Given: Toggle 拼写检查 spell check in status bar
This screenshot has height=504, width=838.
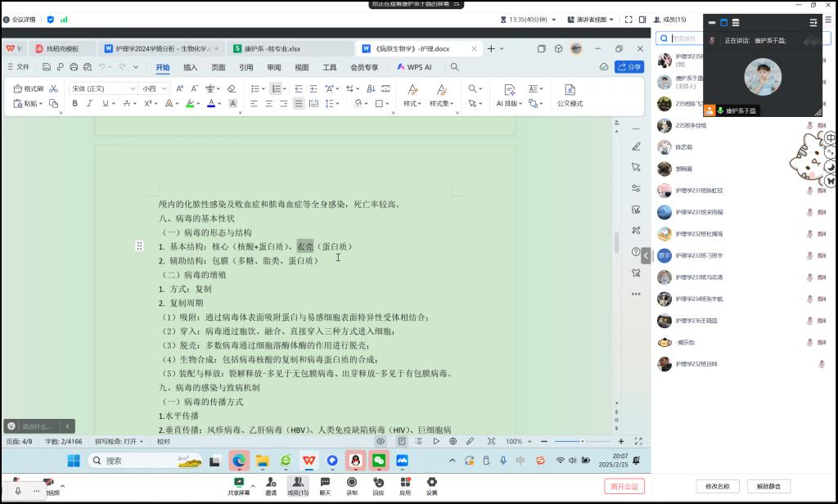Looking at the screenshot, I should tap(119, 441).
